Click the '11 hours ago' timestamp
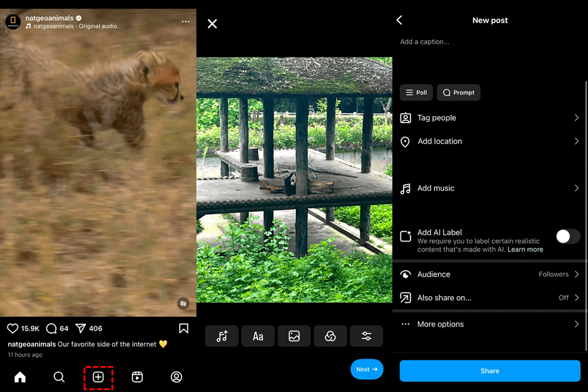The image size is (588, 392). click(x=25, y=355)
